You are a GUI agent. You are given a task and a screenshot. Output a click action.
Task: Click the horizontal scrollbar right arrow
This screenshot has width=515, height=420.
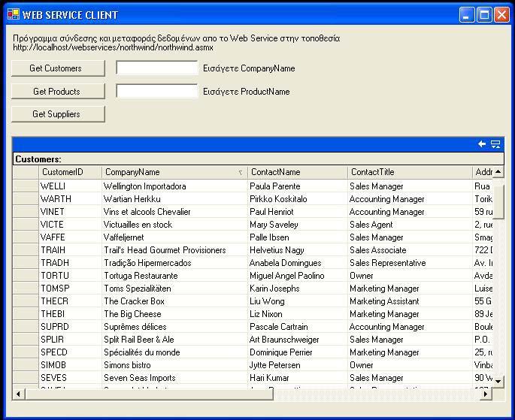pyautogui.click(x=486, y=394)
